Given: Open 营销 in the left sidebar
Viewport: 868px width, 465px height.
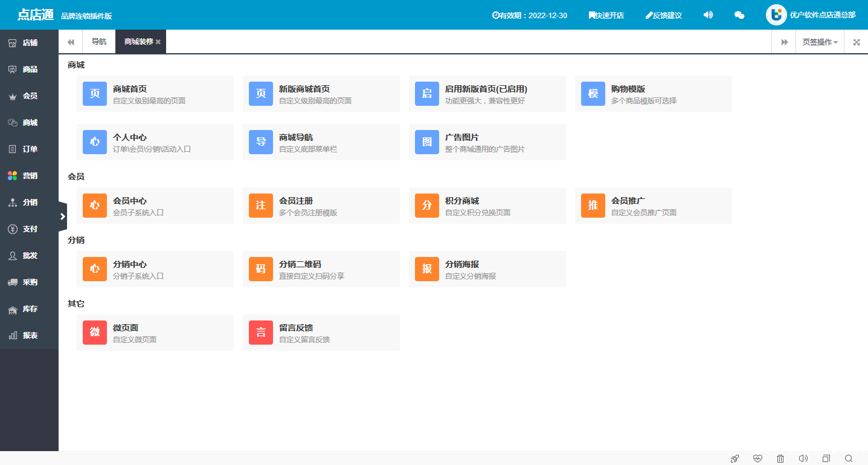Looking at the screenshot, I should coord(30,176).
